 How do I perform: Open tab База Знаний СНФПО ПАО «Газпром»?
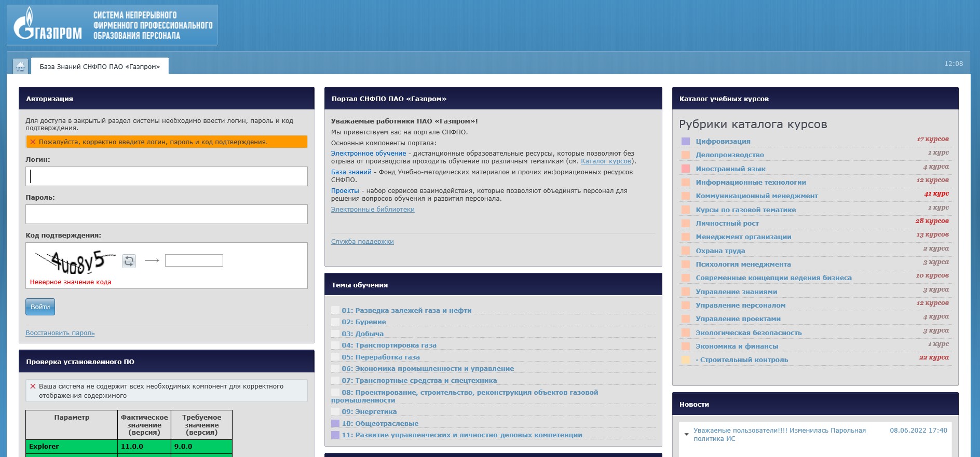click(100, 66)
